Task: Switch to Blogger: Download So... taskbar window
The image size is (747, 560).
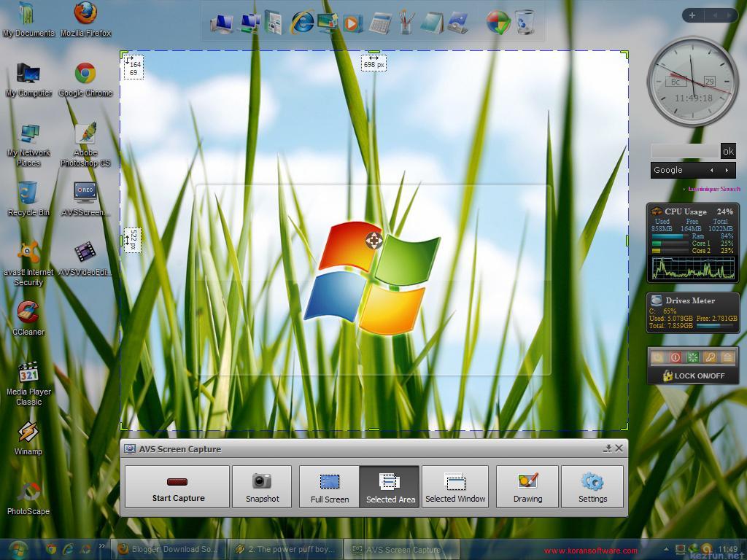Action: (168, 549)
